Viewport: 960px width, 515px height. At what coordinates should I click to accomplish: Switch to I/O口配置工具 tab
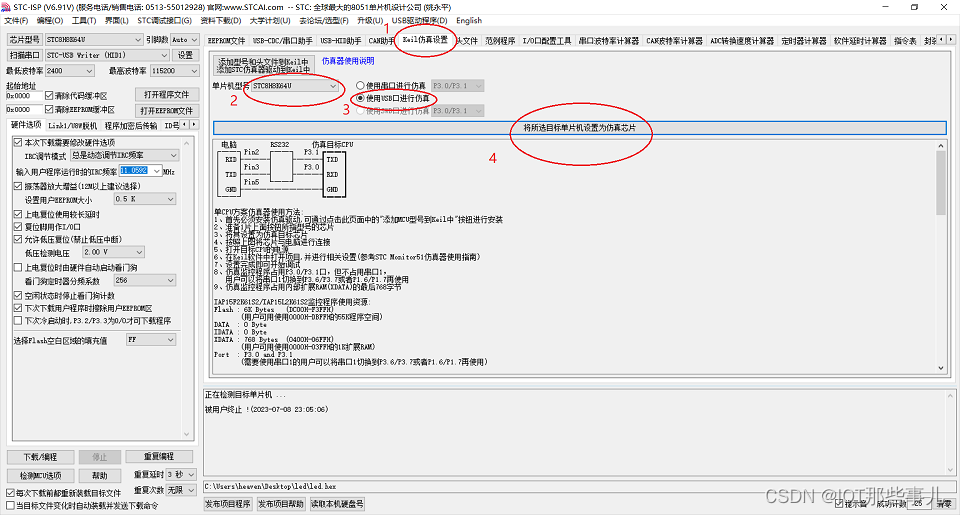tap(547, 41)
